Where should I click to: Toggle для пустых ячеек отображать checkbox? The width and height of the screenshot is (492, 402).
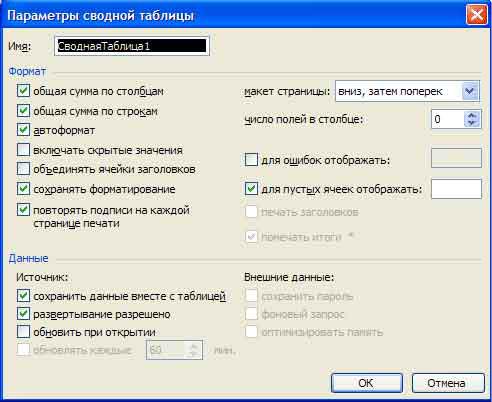251,189
